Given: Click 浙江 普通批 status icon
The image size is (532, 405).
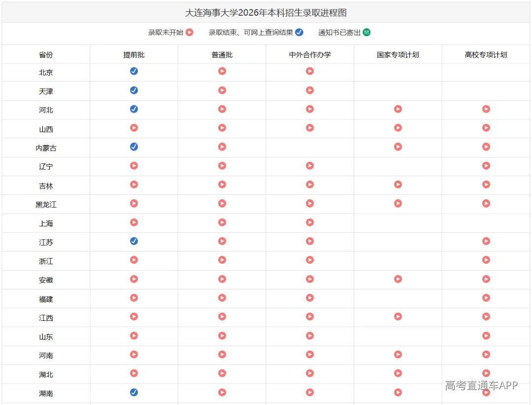Looking at the screenshot, I should click(222, 260).
